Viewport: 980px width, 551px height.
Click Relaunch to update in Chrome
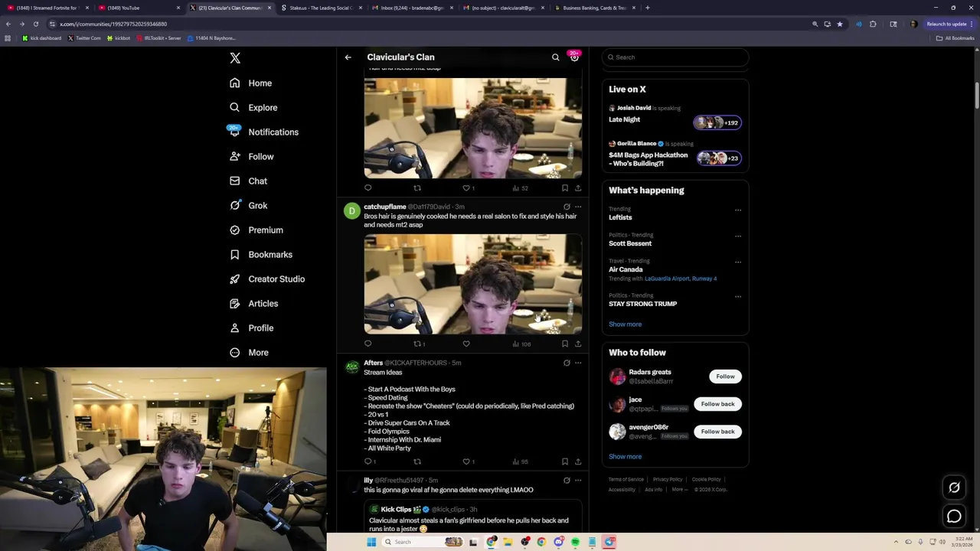[950, 24]
